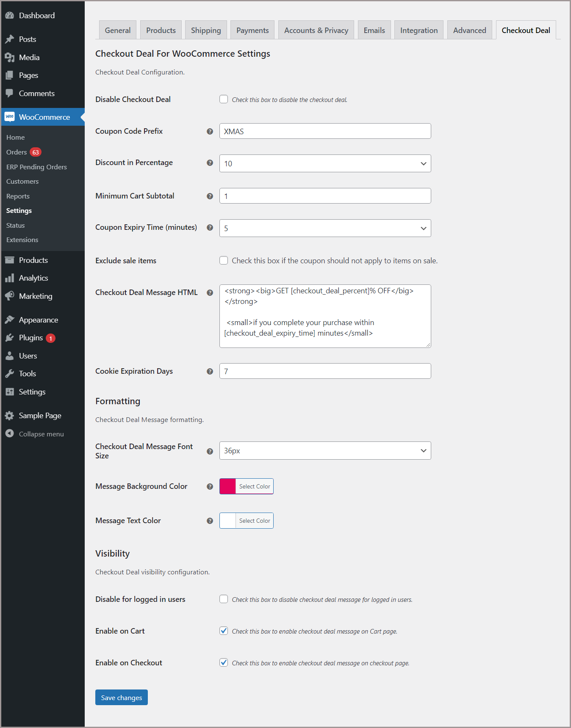The width and height of the screenshot is (571, 728).
Task: Uncheck the Enable on Cart checkbox
Action: click(224, 631)
